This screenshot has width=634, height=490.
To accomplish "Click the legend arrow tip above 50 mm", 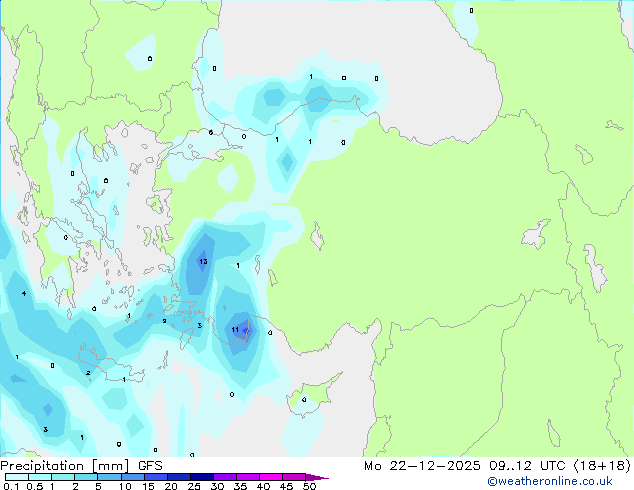I will point(317,477).
